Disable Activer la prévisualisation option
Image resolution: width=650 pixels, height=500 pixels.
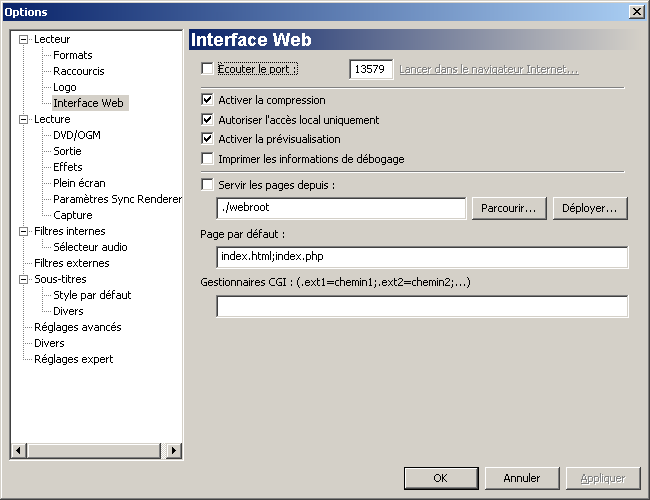click(207, 139)
